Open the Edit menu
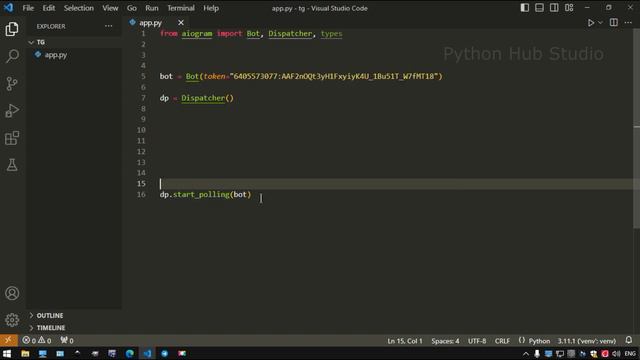 [49, 8]
